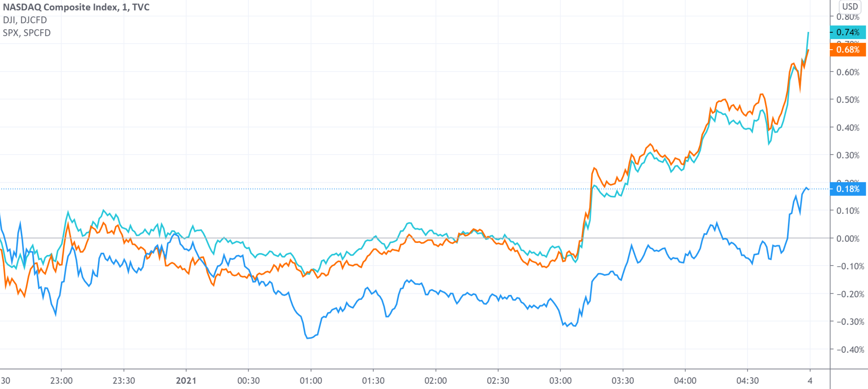Click the 03:00 time axis label
The height and width of the screenshot is (389, 868).
(560, 381)
